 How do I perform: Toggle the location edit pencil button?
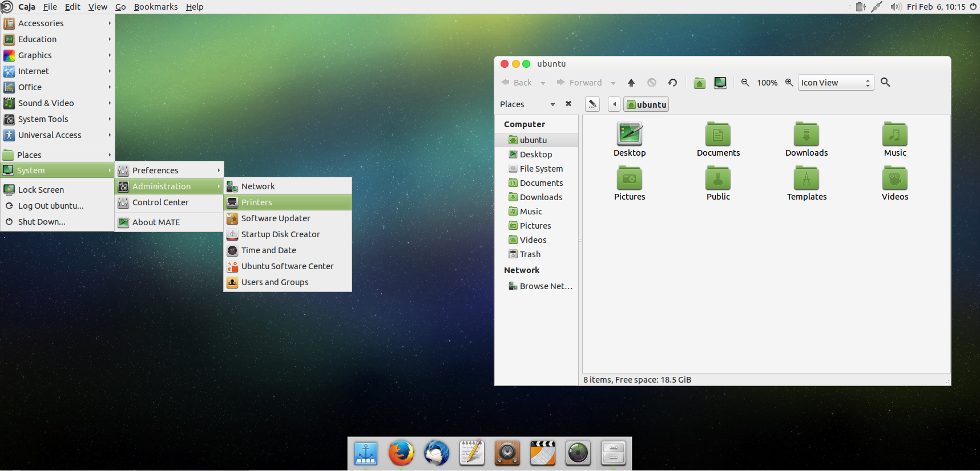(x=592, y=104)
